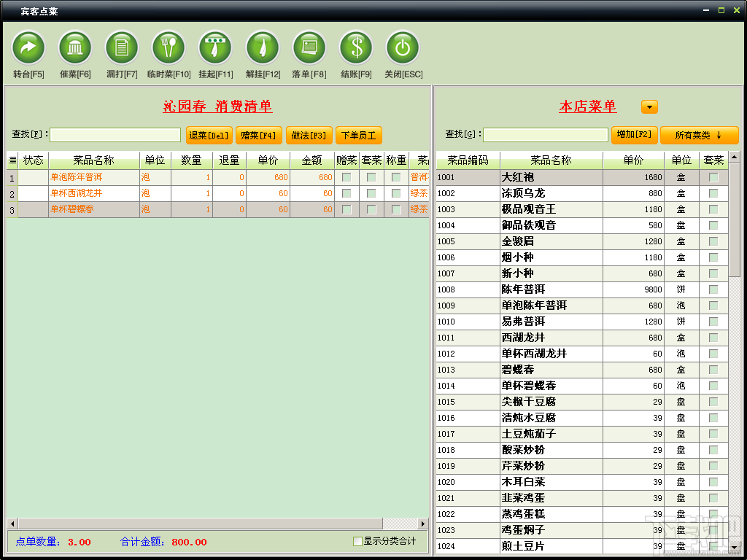Open the 下单员工 selection
Image resolution: width=747 pixels, height=560 pixels.
click(357, 135)
